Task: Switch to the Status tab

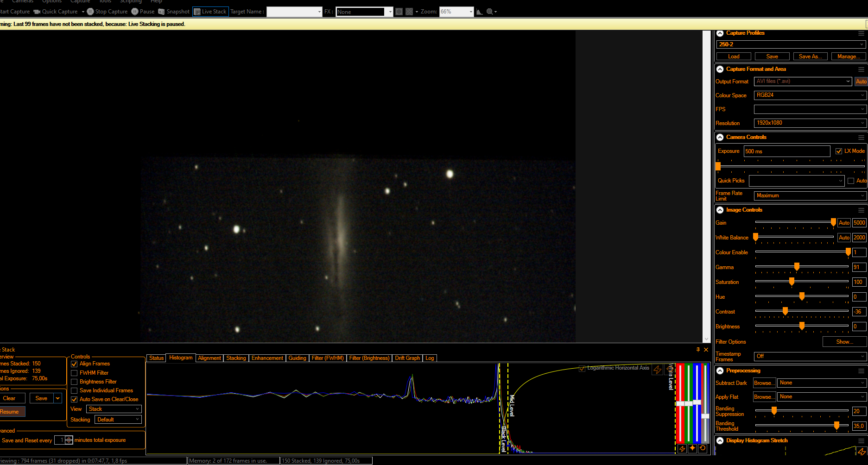Action: tap(156, 358)
